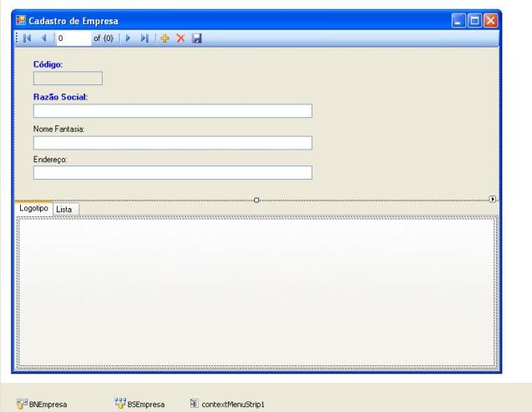Click the navigator position number field

click(73, 38)
